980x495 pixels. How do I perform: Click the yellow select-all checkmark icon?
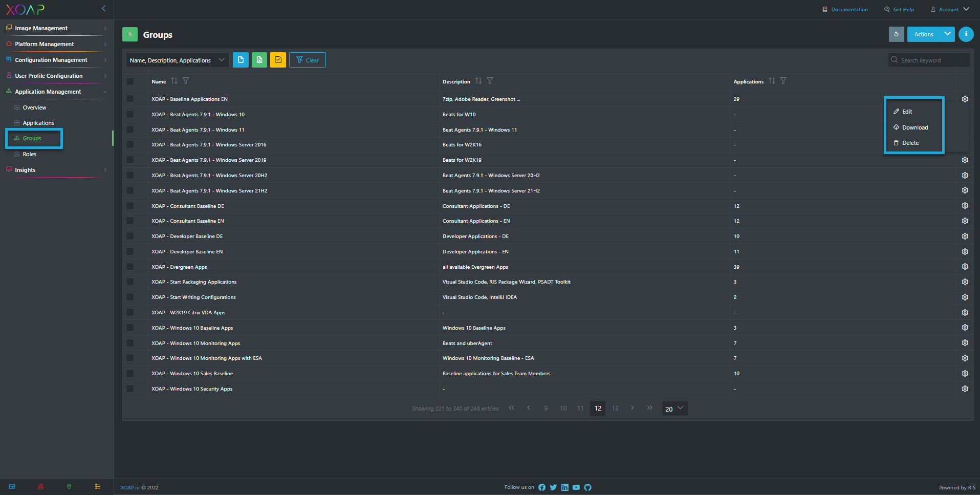[278, 60]
